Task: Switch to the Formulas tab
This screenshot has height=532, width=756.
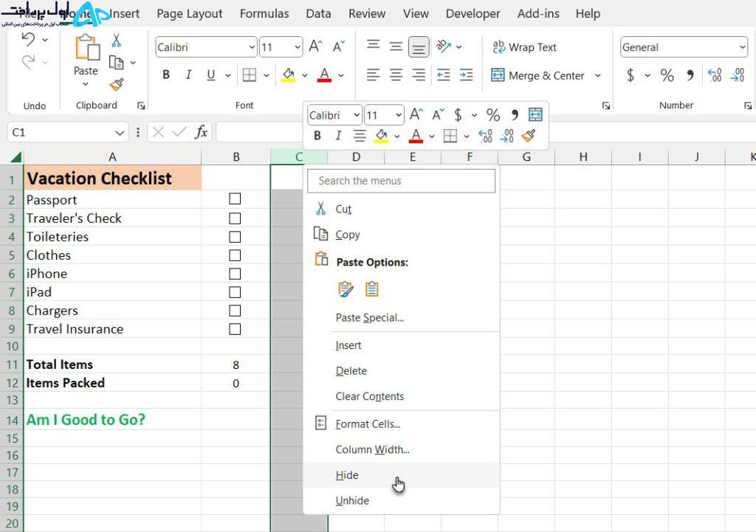Action: coord(264,13)
